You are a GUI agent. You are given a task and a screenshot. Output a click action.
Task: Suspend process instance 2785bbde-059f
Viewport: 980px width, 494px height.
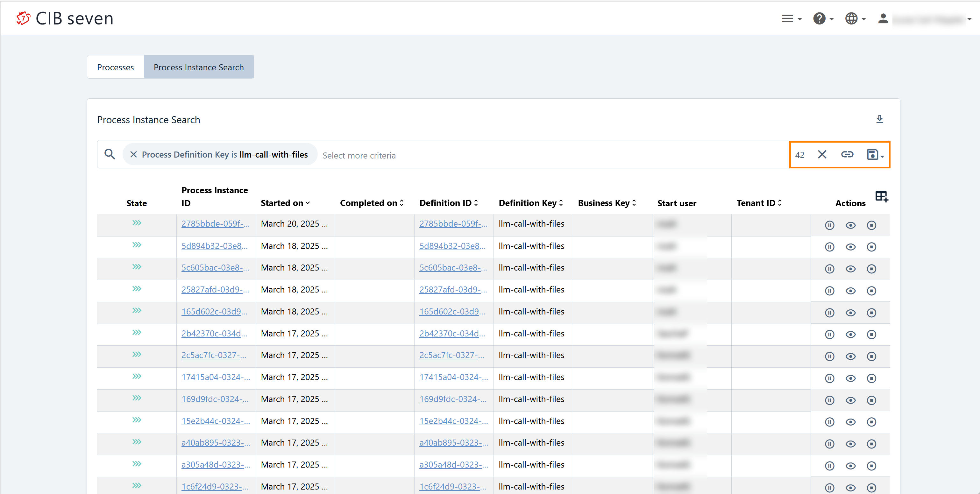tap(829, 225)
